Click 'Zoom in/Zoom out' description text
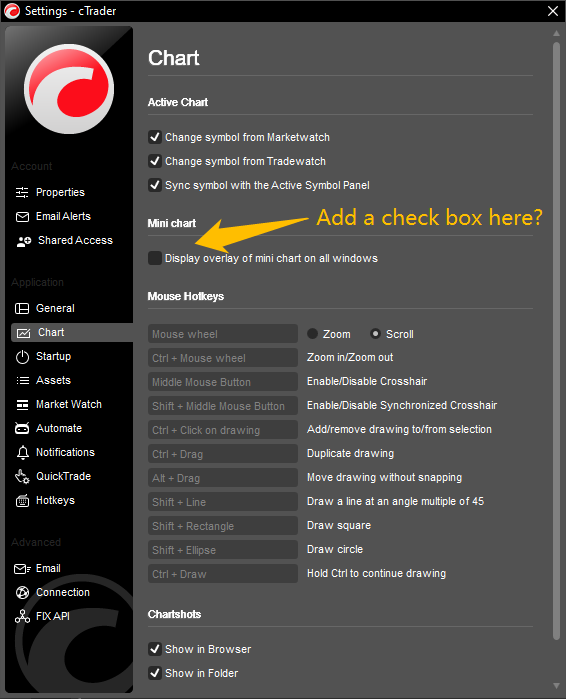The width and height of the screenshot is (566, 699). [350, 357]
